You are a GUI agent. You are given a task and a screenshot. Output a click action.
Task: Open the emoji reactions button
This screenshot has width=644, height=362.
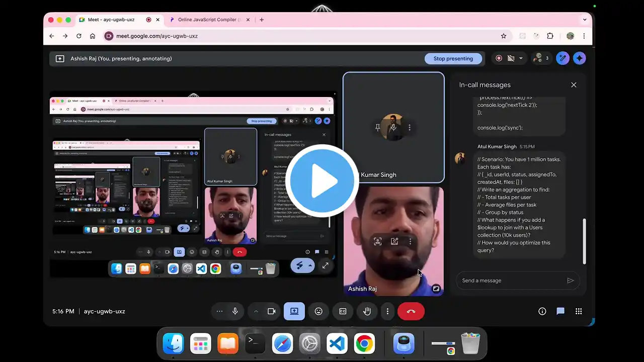point(318,311)
